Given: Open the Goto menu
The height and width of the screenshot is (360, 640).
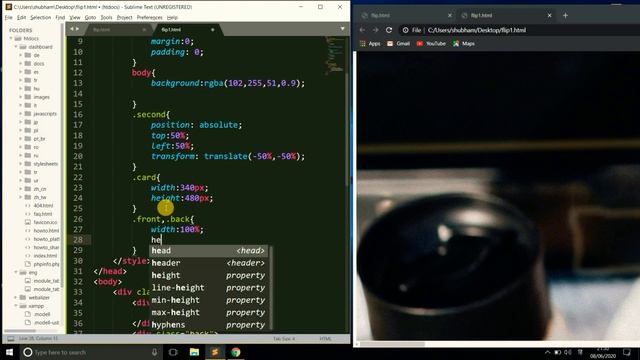Looking at the screenshot, I should click(90, 18).
